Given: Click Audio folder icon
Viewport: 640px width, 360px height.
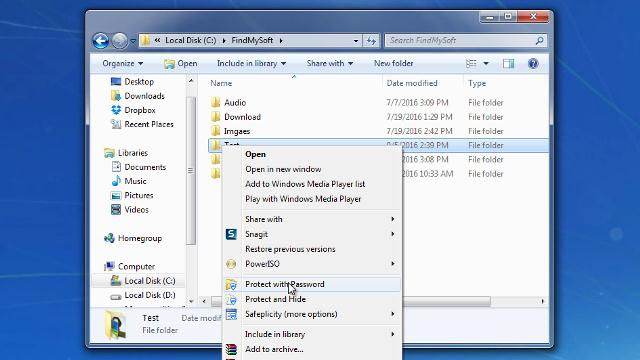Looking at the screenshot, I should coord(216,102).
